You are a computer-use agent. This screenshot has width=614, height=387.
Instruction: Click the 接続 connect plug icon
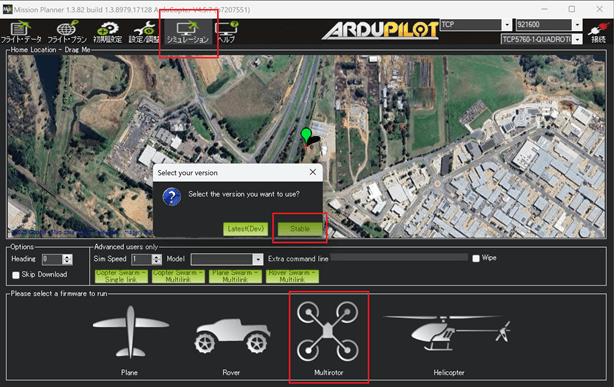598,32
